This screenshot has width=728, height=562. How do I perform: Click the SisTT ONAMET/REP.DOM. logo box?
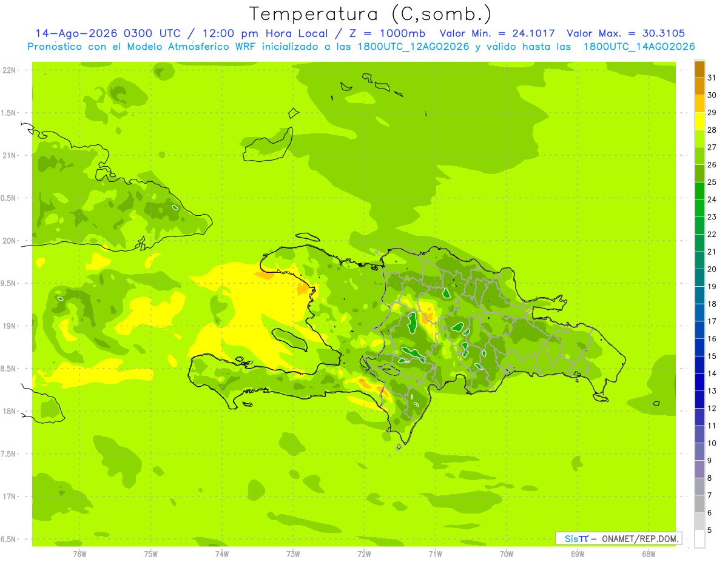[x=618, y=538]
